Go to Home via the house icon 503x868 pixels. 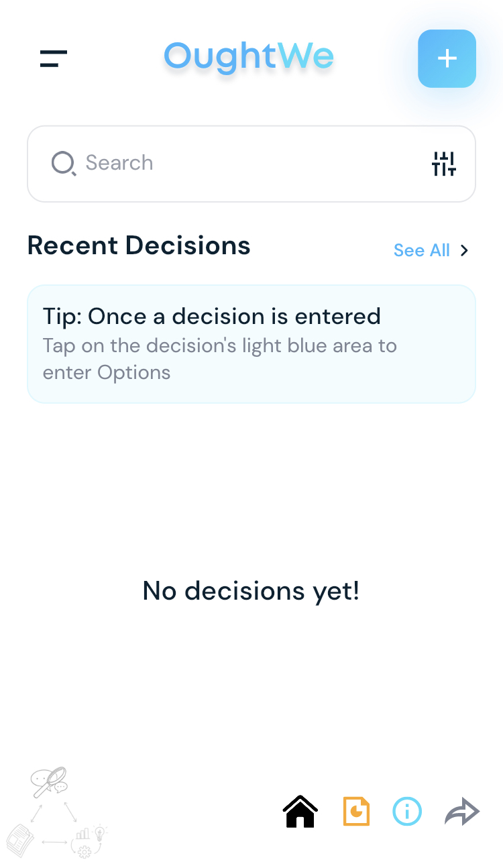click(300, 812)
